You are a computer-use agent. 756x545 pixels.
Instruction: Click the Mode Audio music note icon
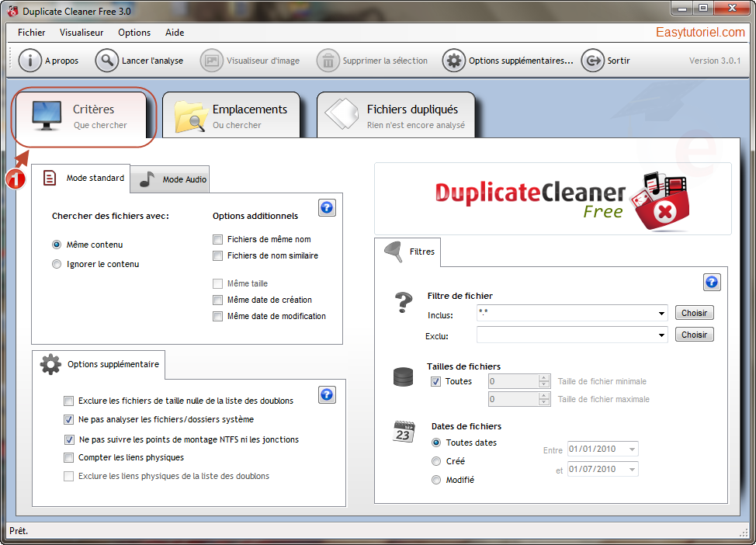147,179
